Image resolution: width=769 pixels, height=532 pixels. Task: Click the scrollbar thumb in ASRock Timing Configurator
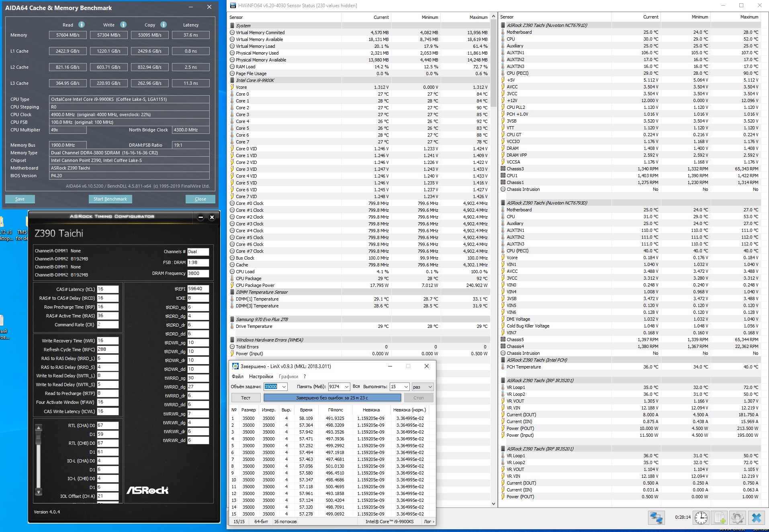[39, 439]
